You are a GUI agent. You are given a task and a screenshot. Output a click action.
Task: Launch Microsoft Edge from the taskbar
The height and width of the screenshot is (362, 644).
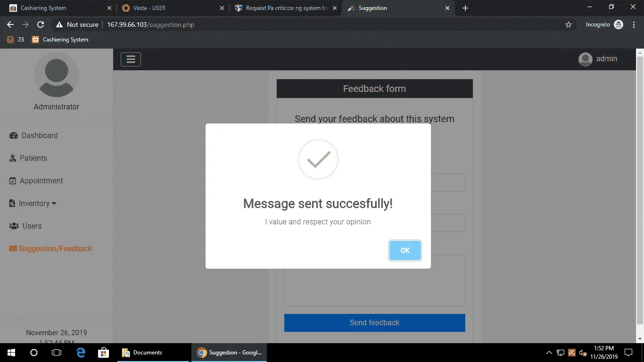pyautogui.click(x=81, y=353)
